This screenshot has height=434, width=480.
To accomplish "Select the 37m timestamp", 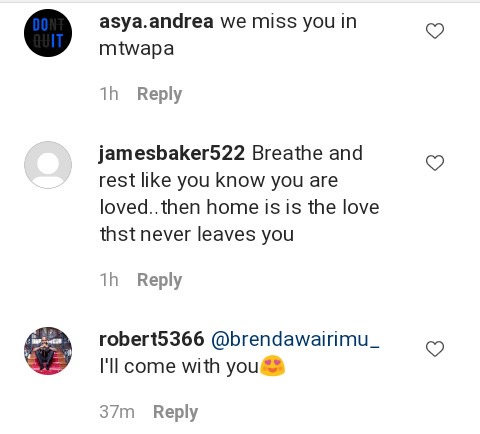I will click(x=117, y=412).
